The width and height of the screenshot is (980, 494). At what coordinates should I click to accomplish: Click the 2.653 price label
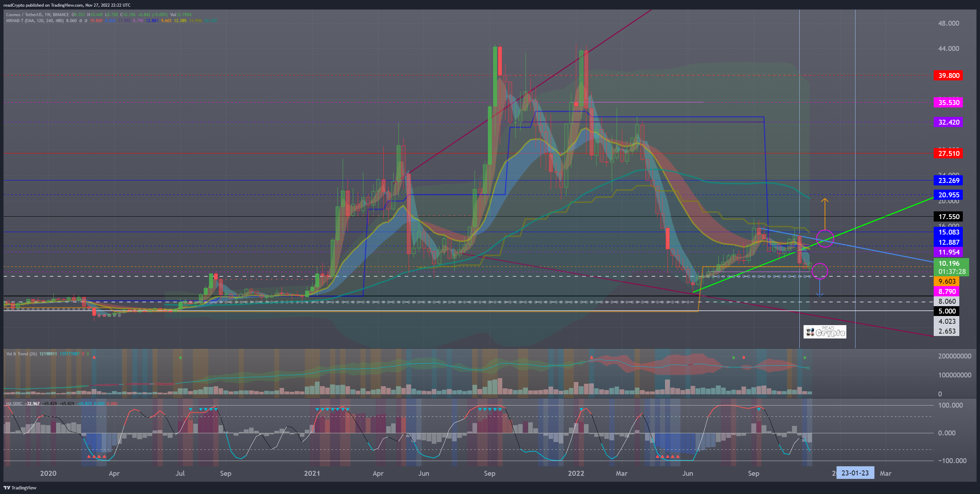point(947,331)
